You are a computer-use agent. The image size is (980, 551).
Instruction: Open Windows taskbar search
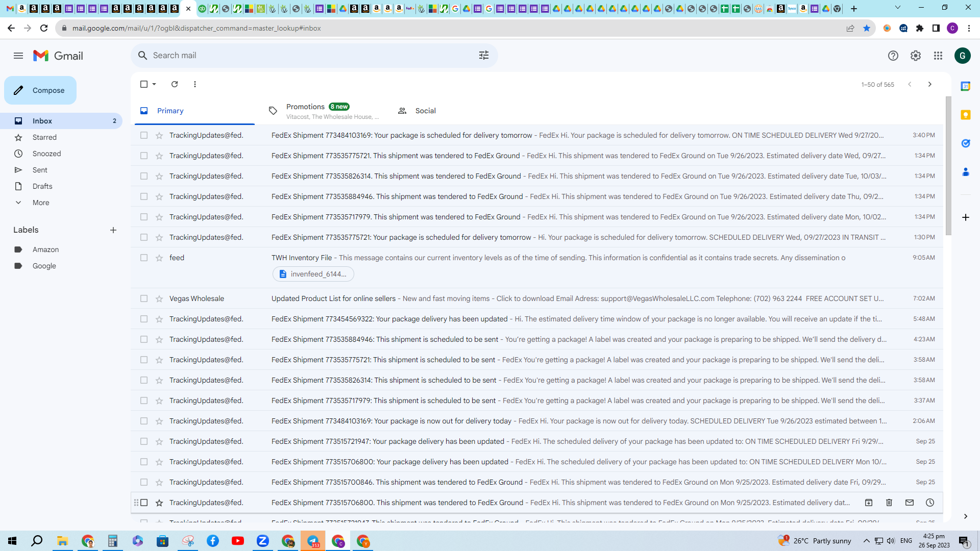(37, 541)
